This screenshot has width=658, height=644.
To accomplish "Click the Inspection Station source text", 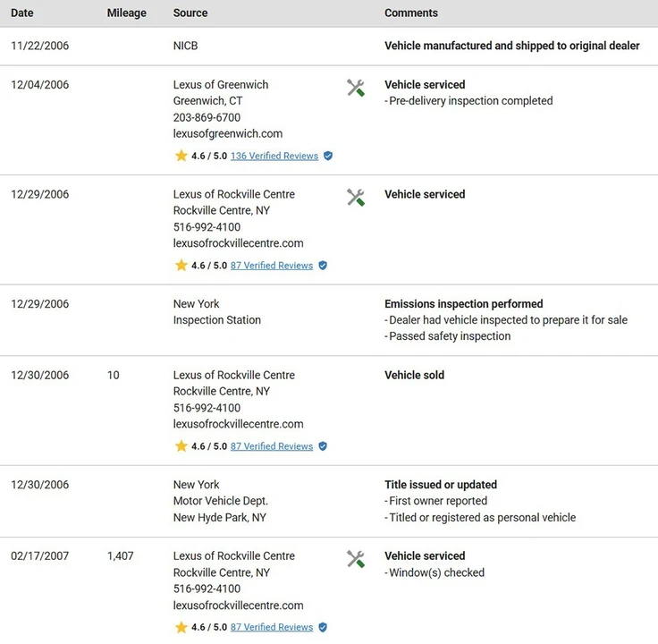I will click(217, 320).
